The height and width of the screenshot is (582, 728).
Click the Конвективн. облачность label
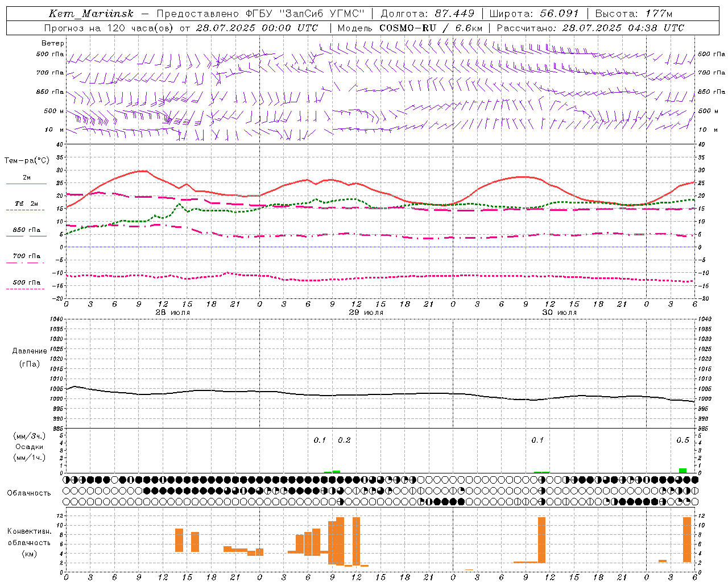[x=29, y=537]
